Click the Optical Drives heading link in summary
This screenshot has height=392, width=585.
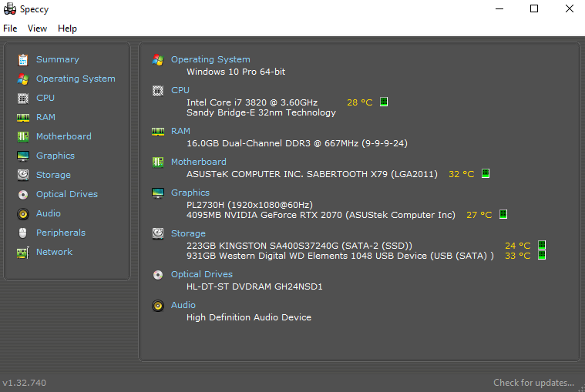click(x=202, y=274)
